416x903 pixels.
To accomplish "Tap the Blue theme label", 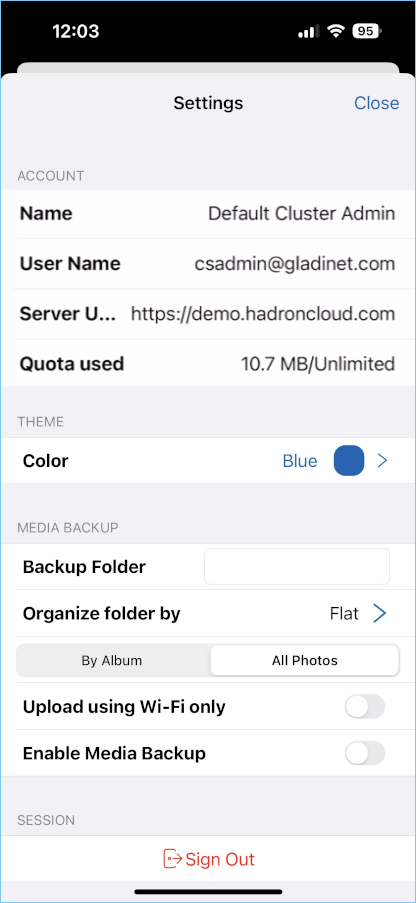I will [x=300, y=461].
